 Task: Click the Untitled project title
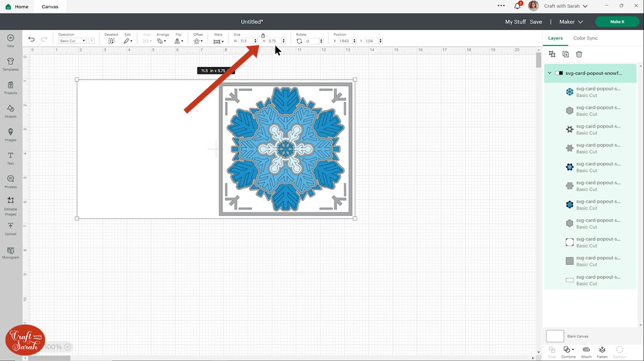click(252, 22)
